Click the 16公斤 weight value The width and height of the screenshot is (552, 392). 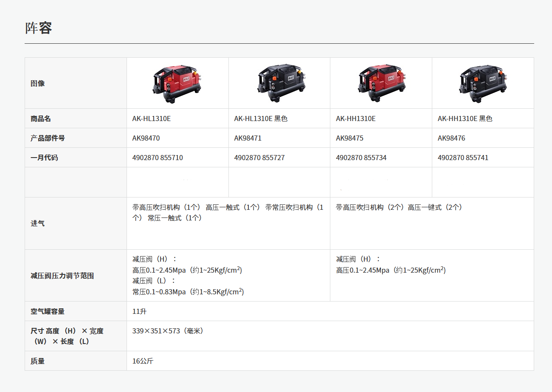[143, 361]
